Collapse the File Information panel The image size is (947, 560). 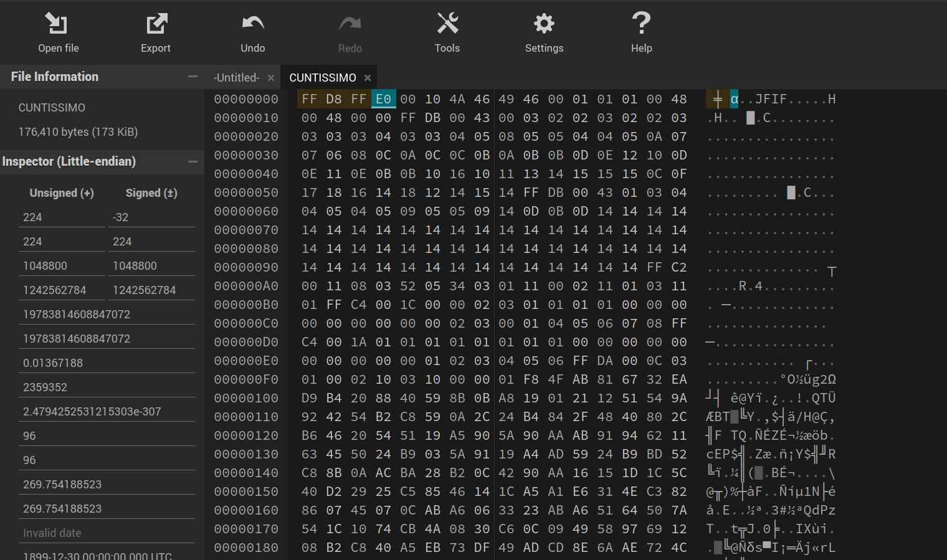click(x=193, y=77)
